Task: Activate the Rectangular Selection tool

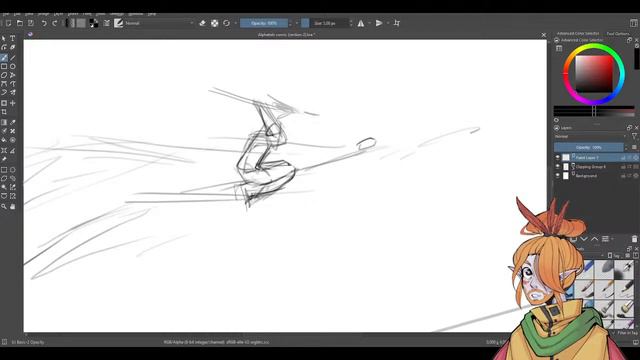Action: point(4,170)
